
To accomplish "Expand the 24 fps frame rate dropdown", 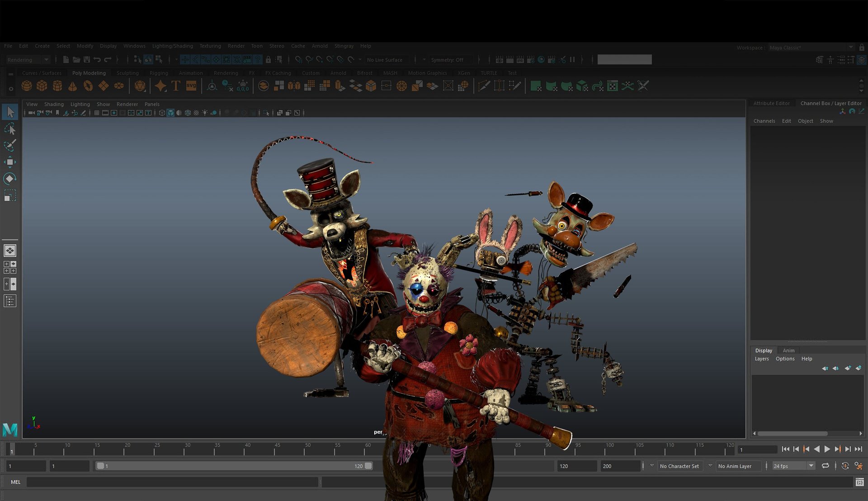I will [811, 466].
